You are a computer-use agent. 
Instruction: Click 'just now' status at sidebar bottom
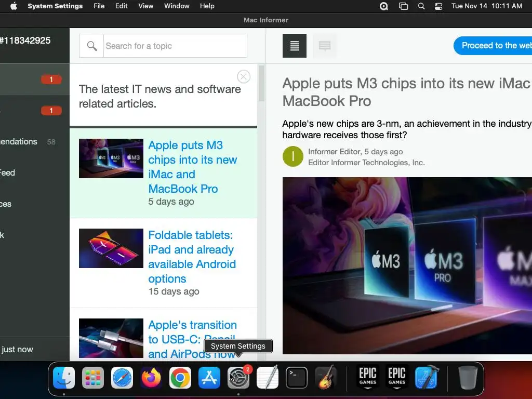click(x=17, y=350)
